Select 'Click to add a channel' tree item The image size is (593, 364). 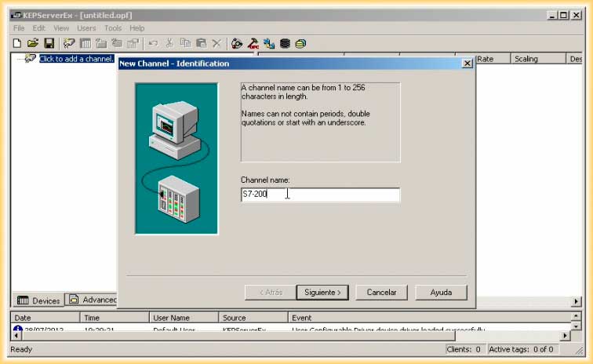[77, 59]
